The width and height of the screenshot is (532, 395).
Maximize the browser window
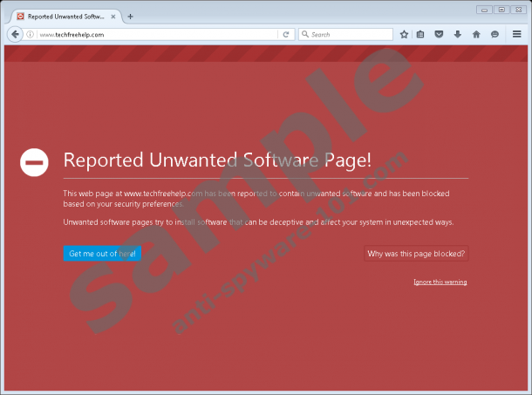point(501,9)
